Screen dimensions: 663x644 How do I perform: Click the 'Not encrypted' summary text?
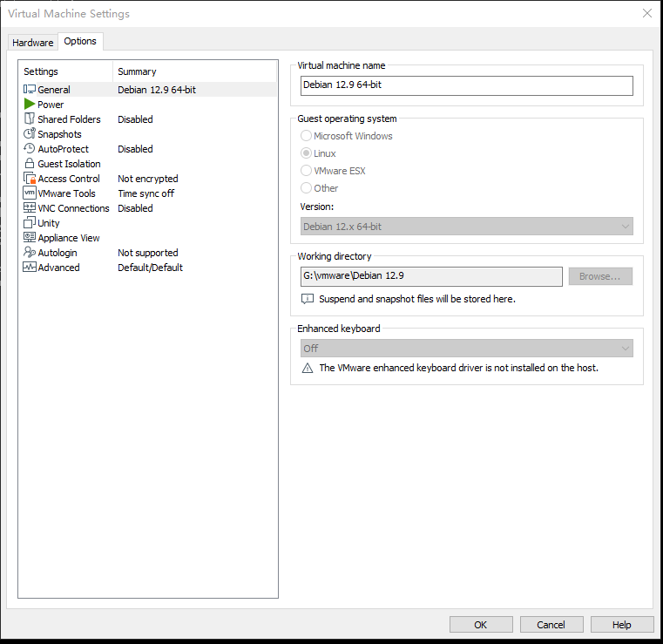[147, 179]
